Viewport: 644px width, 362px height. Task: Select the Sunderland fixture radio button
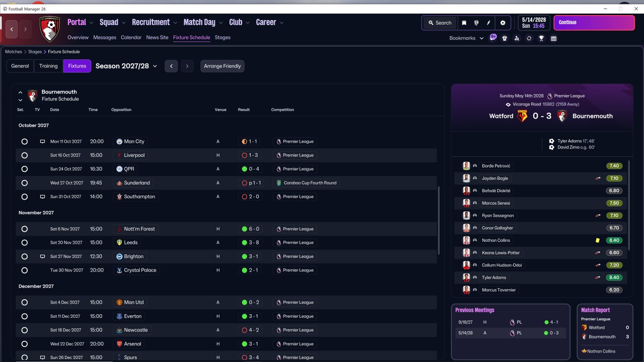click(x=24, y=183)
